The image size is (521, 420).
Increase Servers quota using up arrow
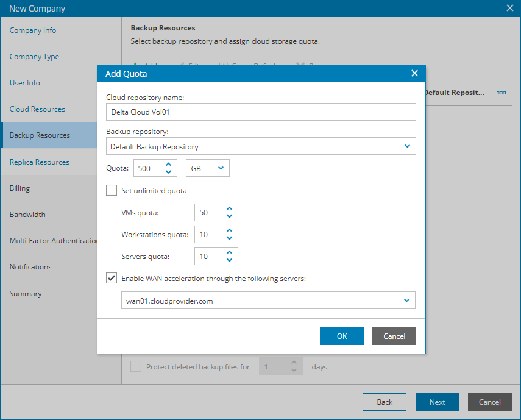click(229, 252)
